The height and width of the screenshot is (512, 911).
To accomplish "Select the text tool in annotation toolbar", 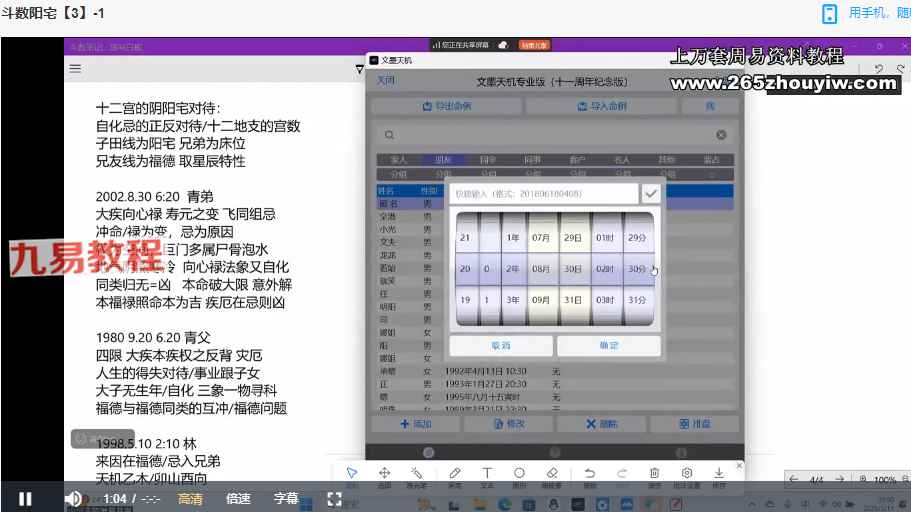I will point(487,473).
